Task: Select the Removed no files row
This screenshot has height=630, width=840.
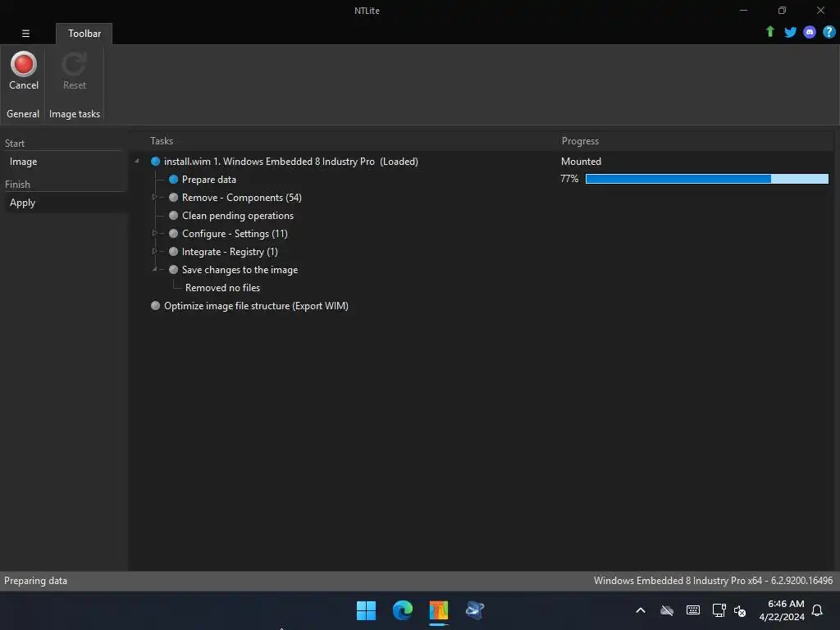Action: 222,288
